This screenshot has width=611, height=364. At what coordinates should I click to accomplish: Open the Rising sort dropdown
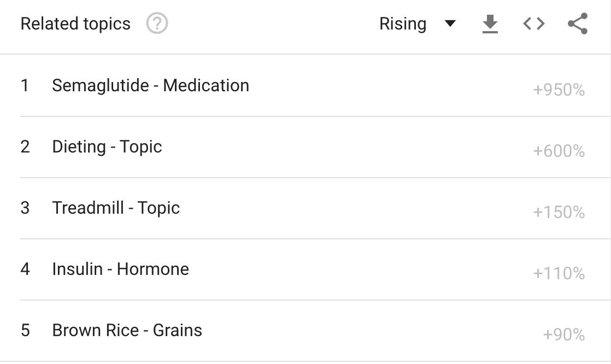click(x=403, y=24)
